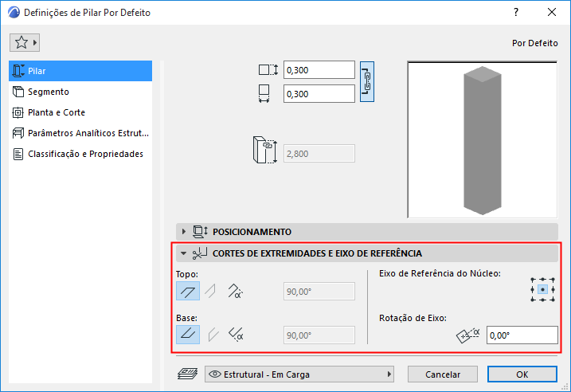Click the column 3D preview thumbnail
Image resolution: width=571 pixels, height=392 pixels.
click(482, 139)
